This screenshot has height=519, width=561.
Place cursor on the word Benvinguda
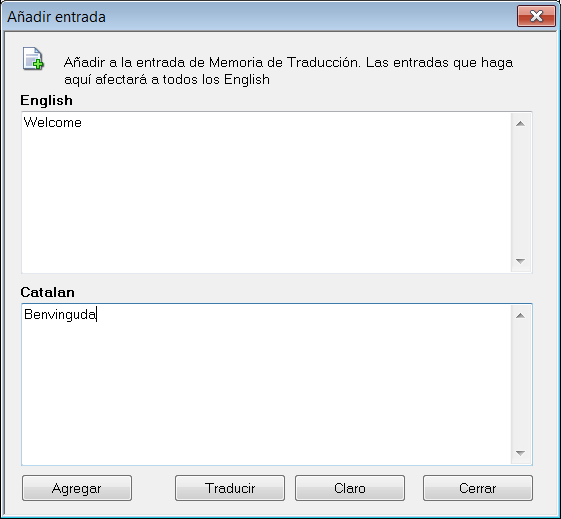pos(60,314)
